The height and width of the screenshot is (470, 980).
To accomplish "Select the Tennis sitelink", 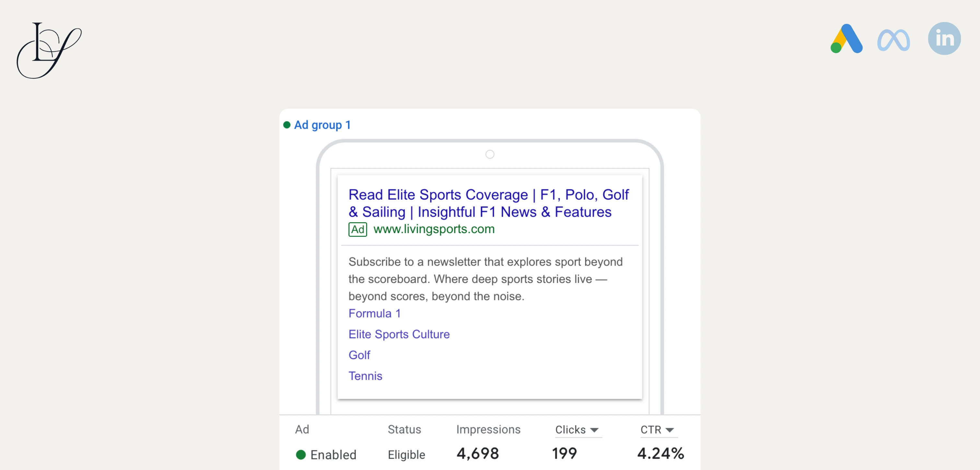I will (x=365, y=376).
